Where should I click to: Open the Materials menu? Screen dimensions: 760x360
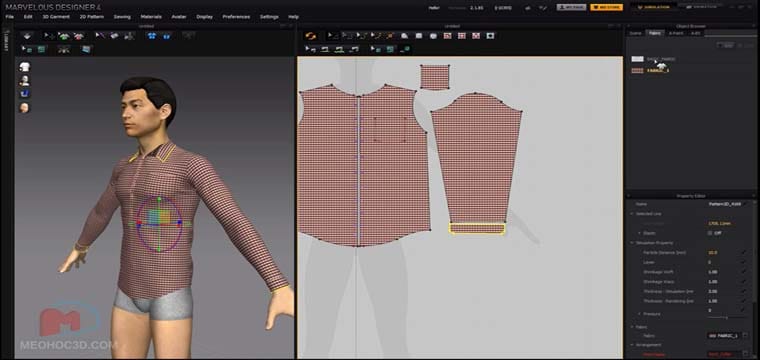tap(151, 16)
